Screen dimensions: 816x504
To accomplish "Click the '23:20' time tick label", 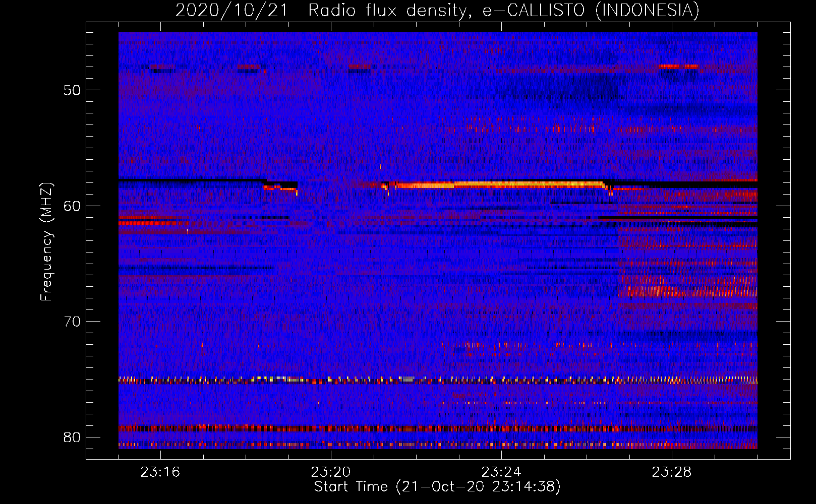I will click(x=331, y=472).
